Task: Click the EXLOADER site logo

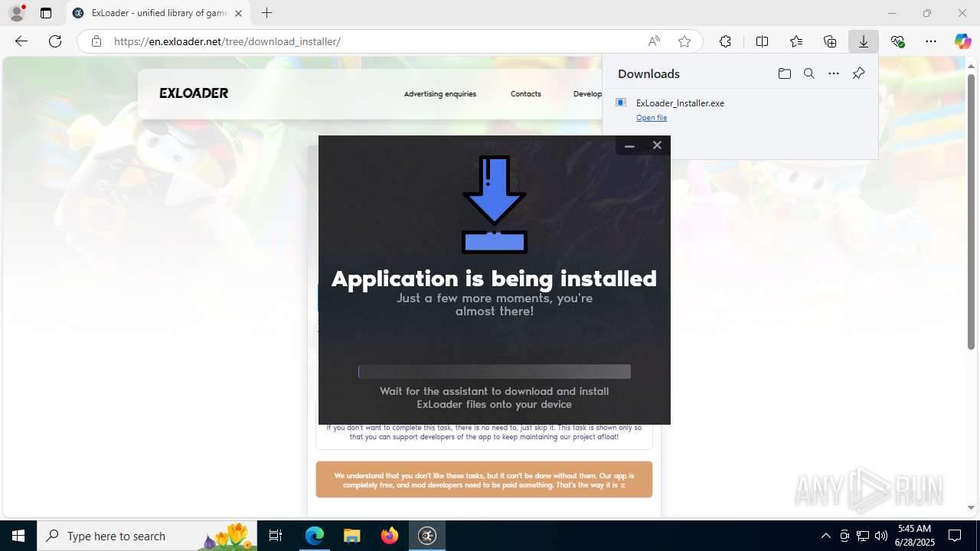Action: tap(194, 93)
